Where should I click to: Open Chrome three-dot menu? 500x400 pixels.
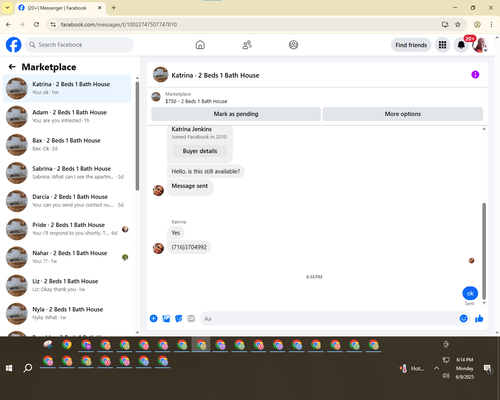click(x=491, y=24)
